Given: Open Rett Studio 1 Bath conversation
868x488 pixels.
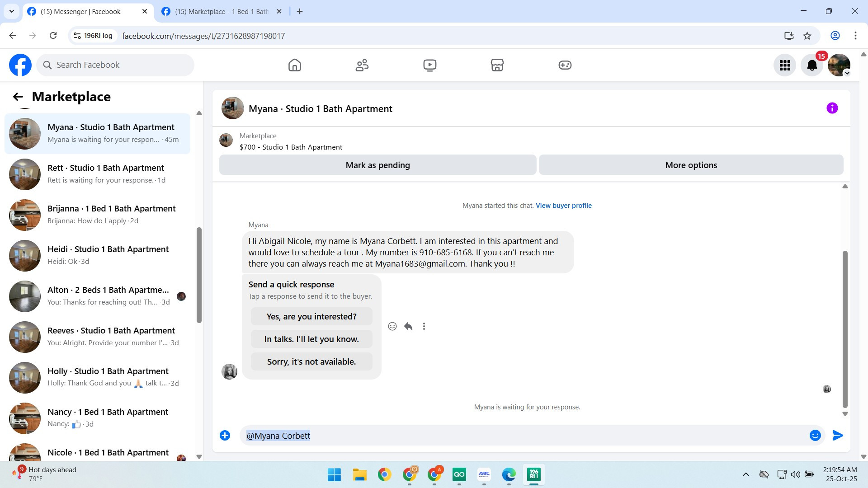Looking at the screenshot, I should [x=97, y=174].
